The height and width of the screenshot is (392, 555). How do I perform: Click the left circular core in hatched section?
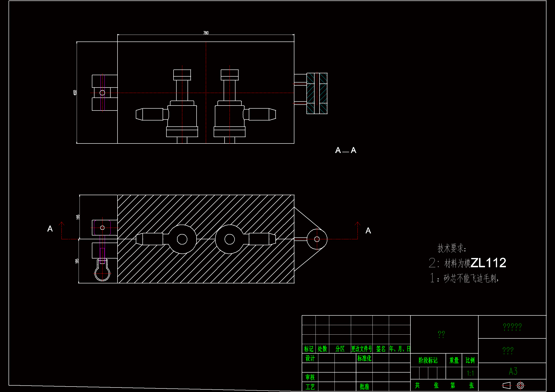(182, 239)
